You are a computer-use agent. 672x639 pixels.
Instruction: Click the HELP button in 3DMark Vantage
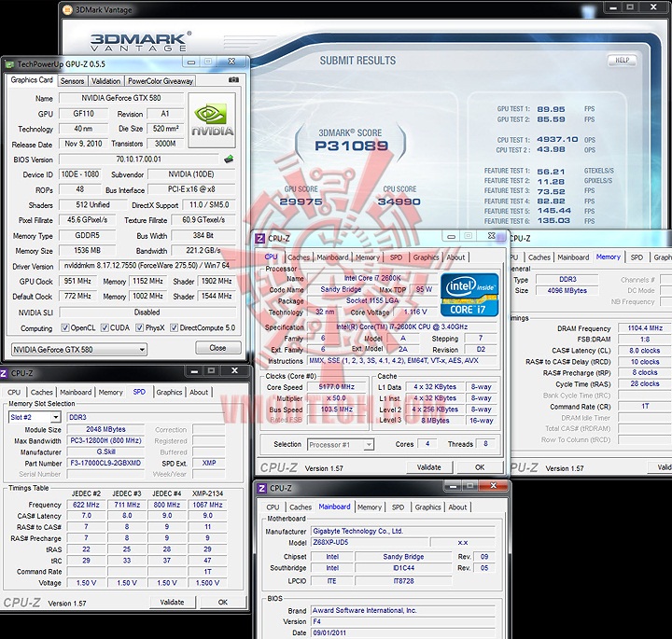pos(622,61)
